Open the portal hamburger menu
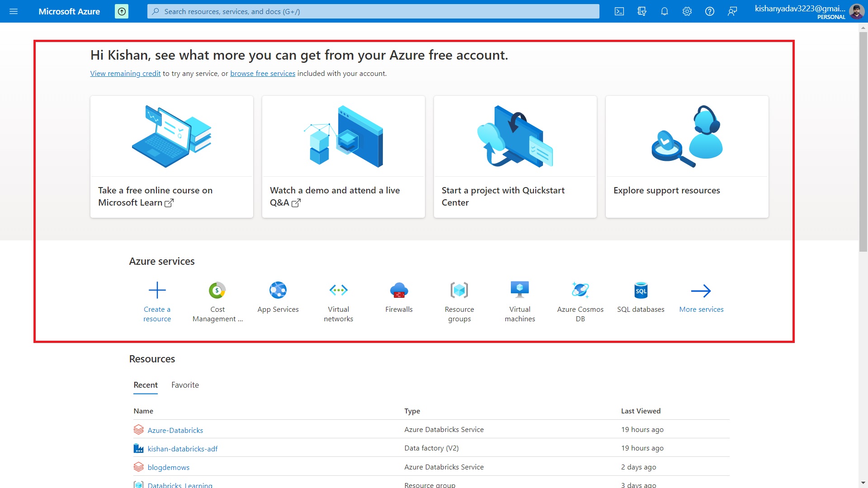This screenshot has width=868, height=488. 14,11
